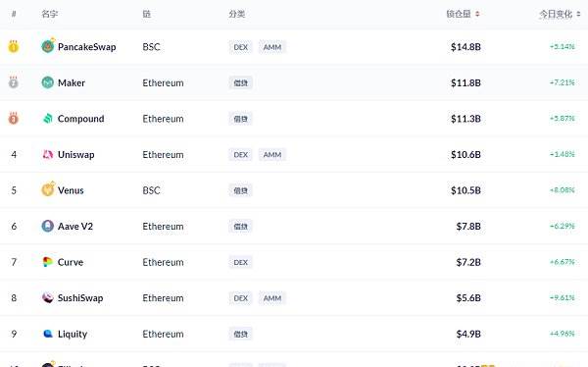Click the Uniswap logo icon

(48, 154)
